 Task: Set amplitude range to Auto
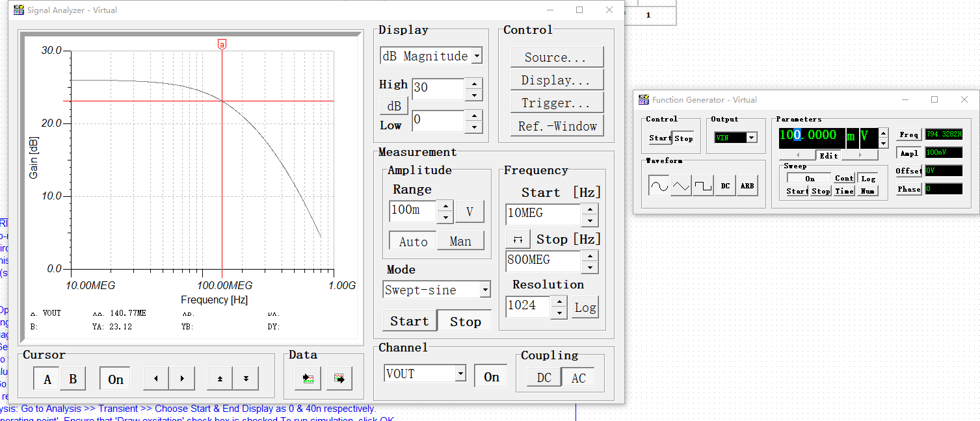tap(413, 241)
